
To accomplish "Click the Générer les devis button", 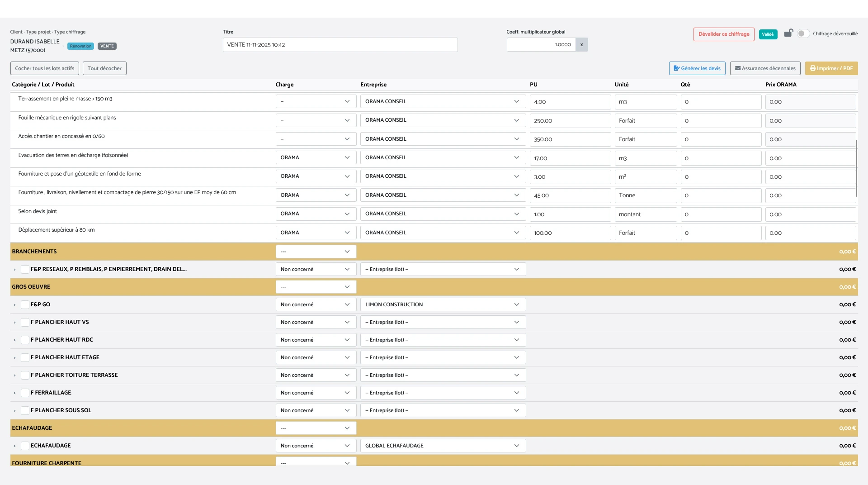I will 697,68.
